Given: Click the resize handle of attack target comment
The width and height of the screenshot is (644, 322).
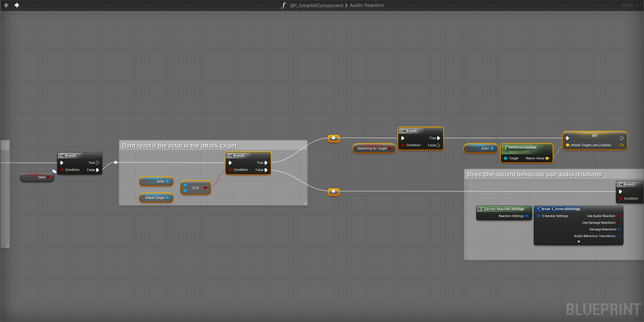Looking at the screenshot, I should pos(305,203).
